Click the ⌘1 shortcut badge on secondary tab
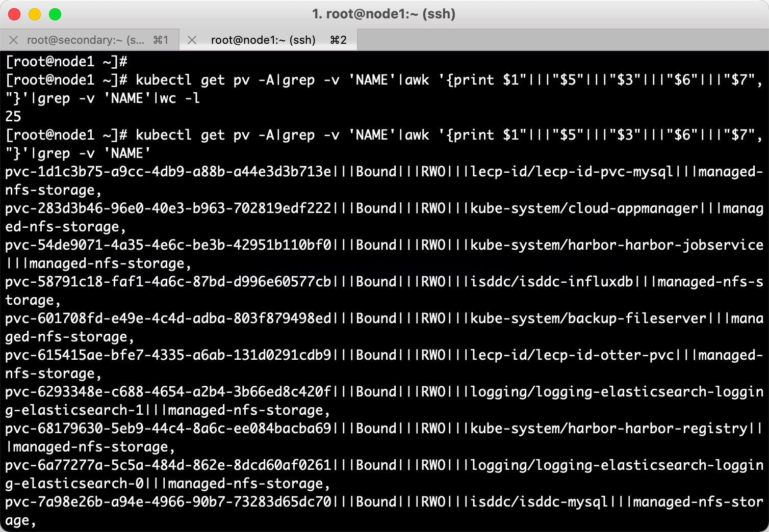 (x=161, y=40)
